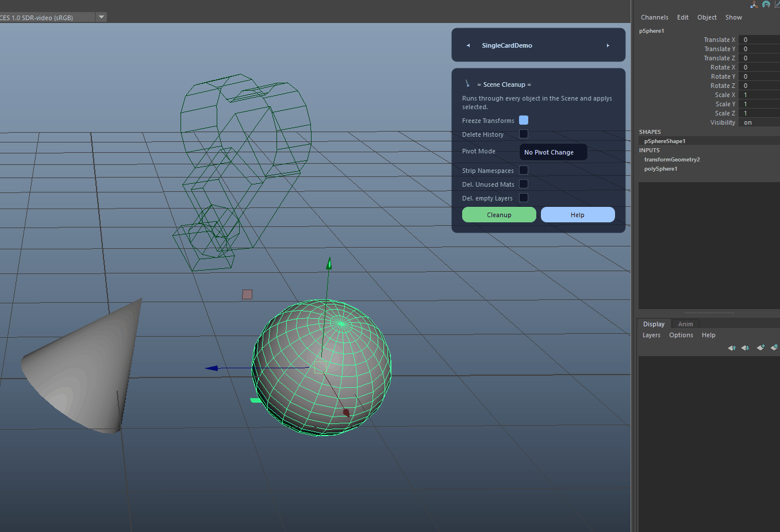Open the No Pivot Change dropdown

click(x=554, y=152)
